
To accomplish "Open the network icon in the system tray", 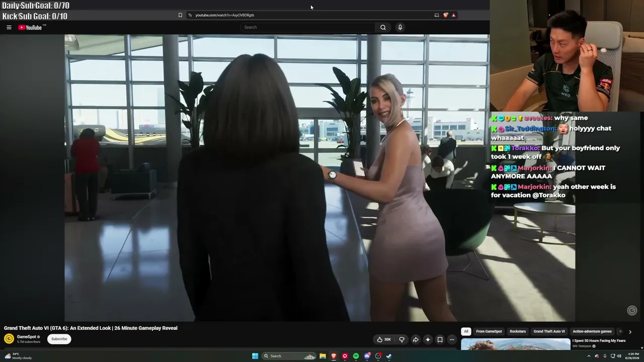I will click(x=612, y=356).
